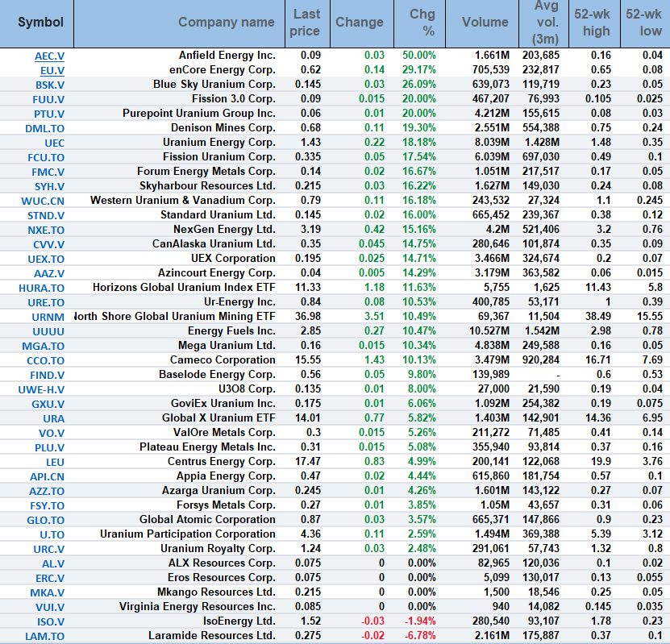Sort by the Change column
This screenshot has width=670, height=644.
[x=361, y=23]
